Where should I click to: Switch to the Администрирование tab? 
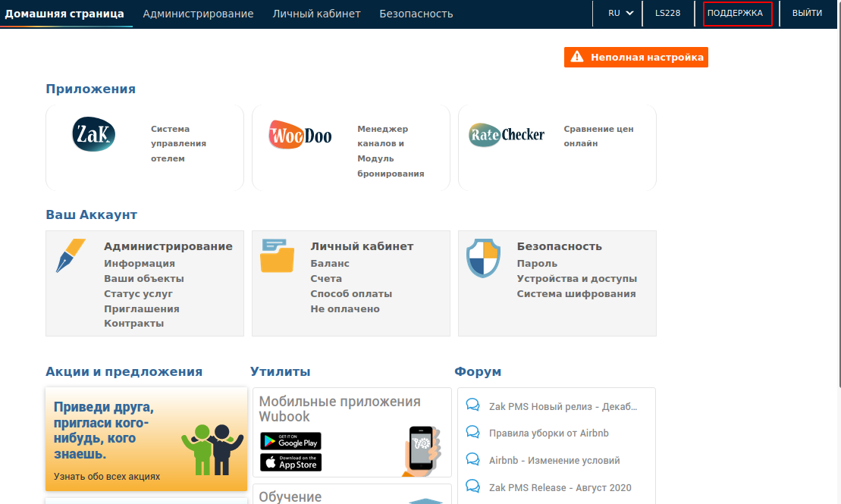click(x=198, y=14)
